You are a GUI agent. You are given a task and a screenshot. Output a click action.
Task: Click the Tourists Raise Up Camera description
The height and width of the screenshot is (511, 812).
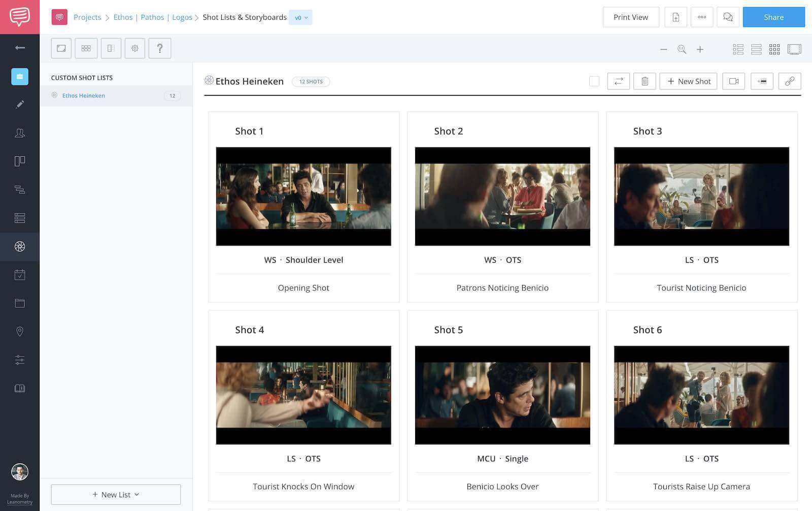701,486
